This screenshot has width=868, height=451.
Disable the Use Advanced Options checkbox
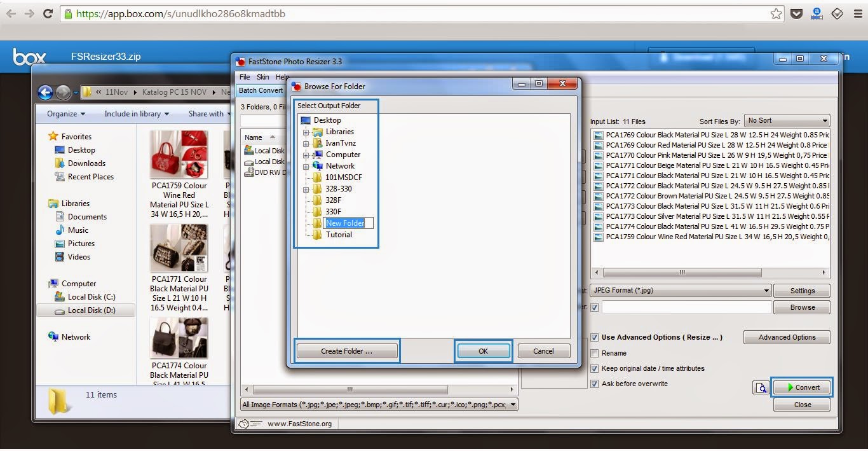point(595,338)
